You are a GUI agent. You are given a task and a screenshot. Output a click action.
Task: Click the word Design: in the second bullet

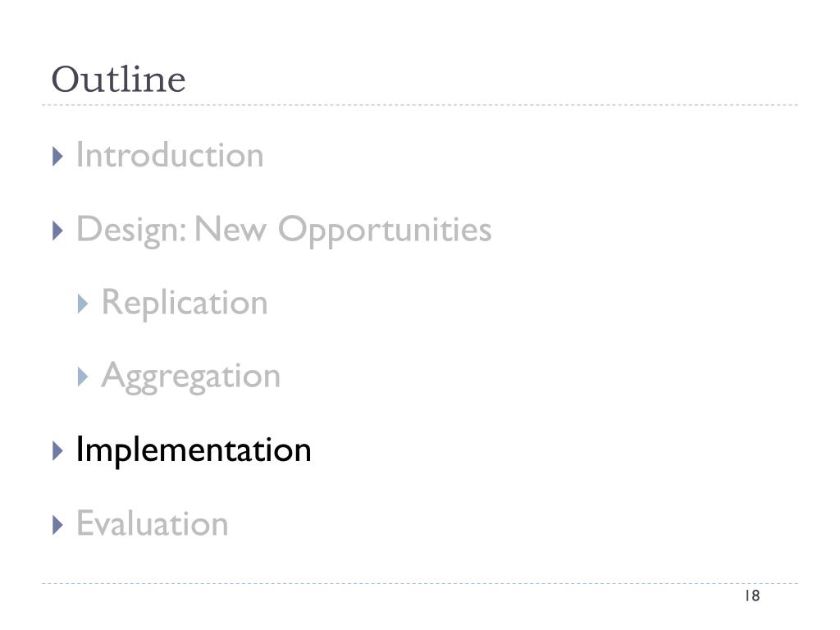click(132, 231)
